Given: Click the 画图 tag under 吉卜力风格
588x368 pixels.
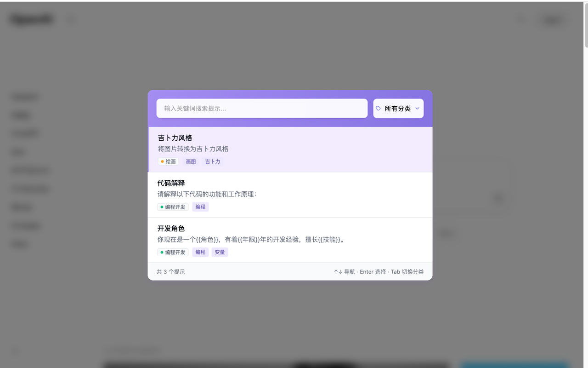Looking at the screenshot, I should pyautogui.click(x=191, y=161).
